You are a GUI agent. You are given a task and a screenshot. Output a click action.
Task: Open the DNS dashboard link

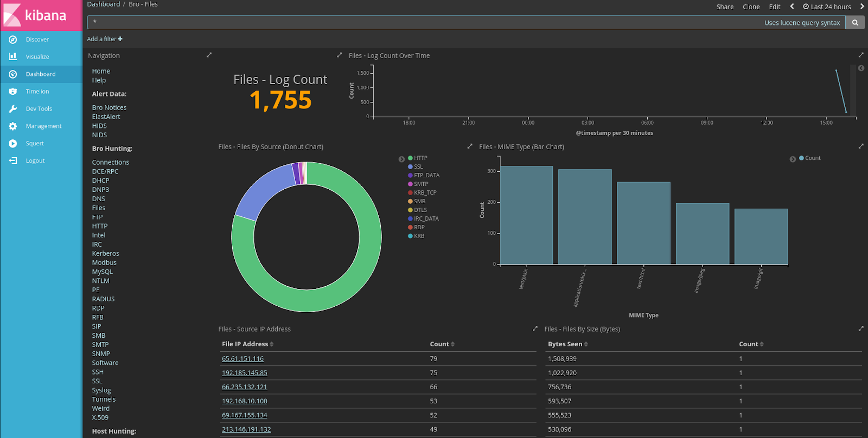pyautogui.click(x=99, y=199)
